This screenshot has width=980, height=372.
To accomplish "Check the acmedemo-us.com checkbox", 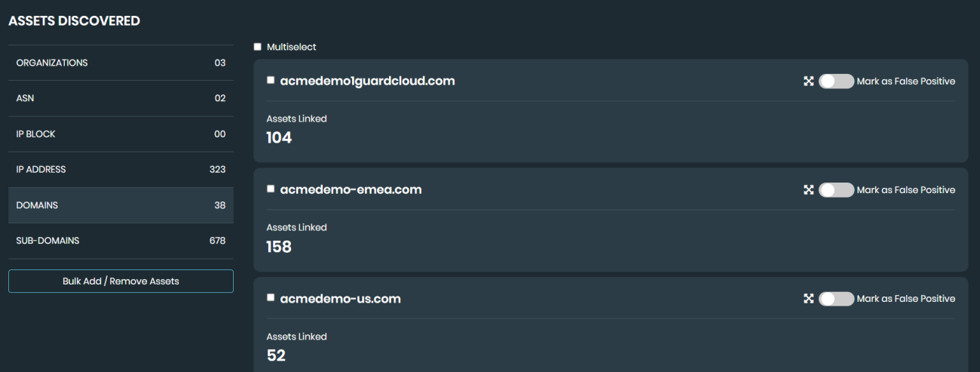I will [x=271, y=298].
